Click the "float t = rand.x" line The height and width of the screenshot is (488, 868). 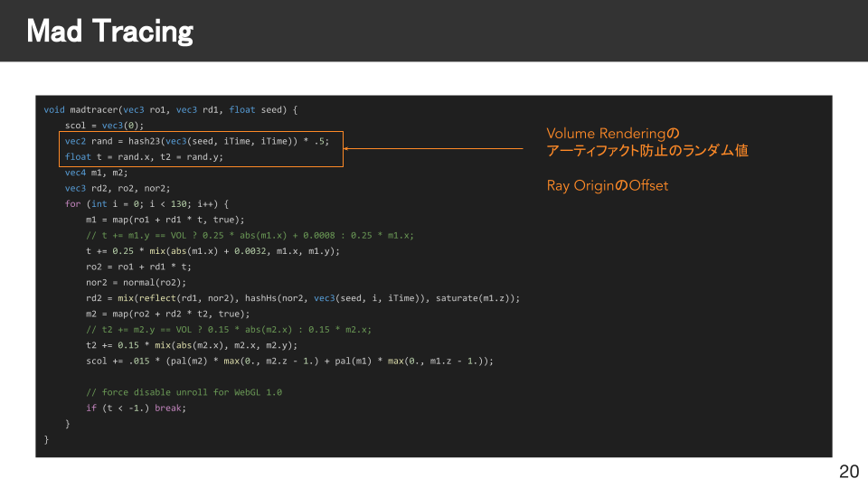tap(144, 156)
